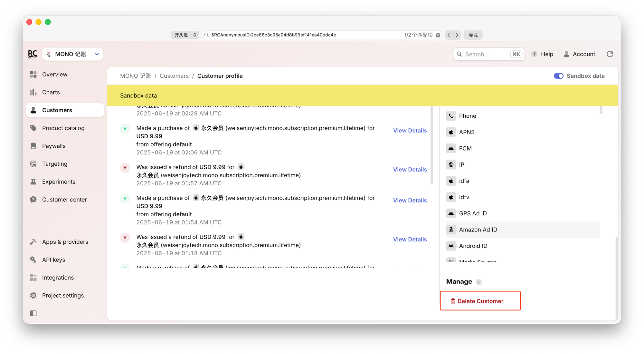Toggle the Sandbox data switch

click(558, 76)
